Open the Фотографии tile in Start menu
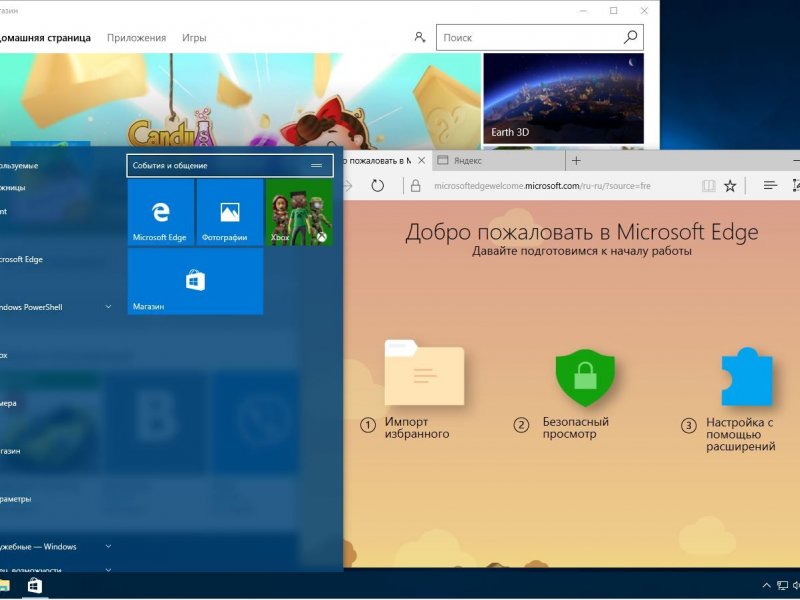Viewport: 800px width, 600px height. (230, 212)
